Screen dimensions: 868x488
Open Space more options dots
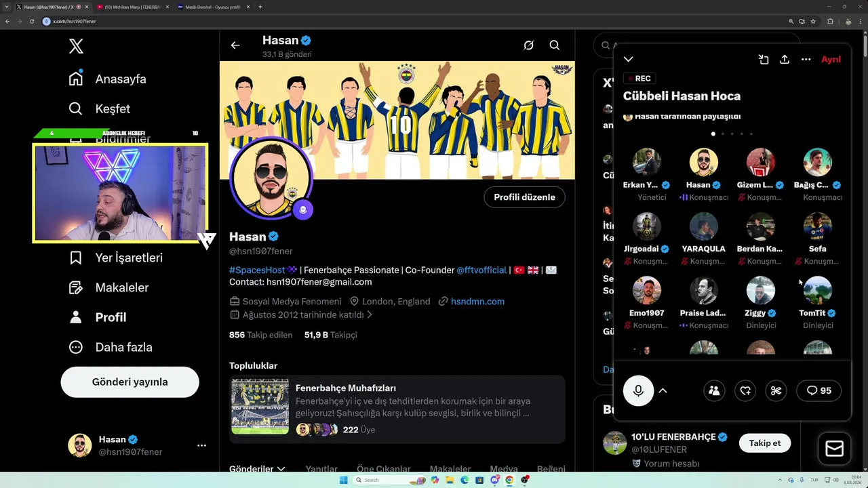click(806, 60)
